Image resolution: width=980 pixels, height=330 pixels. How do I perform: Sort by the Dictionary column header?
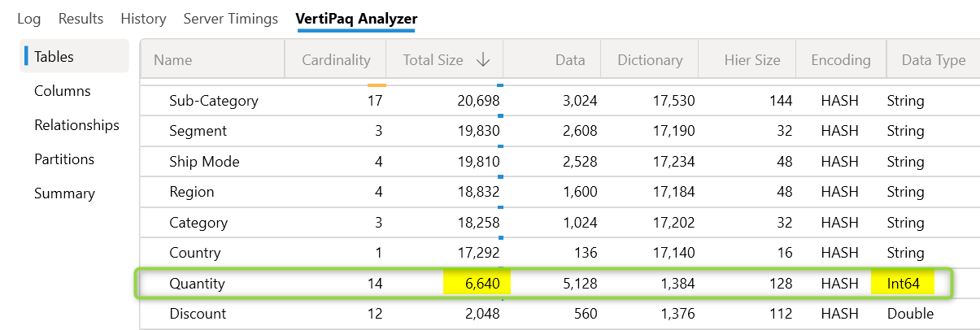point(650,60)
